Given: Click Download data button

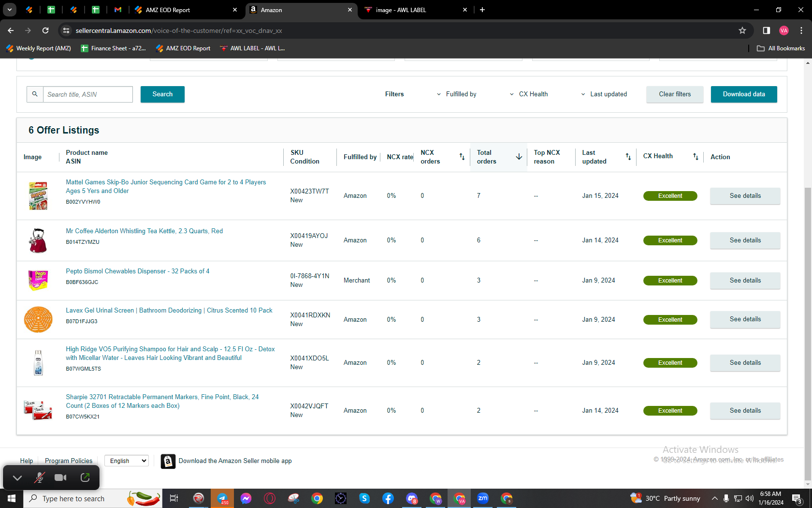Looking at the screenshot, I should click(x=744, y=94).
